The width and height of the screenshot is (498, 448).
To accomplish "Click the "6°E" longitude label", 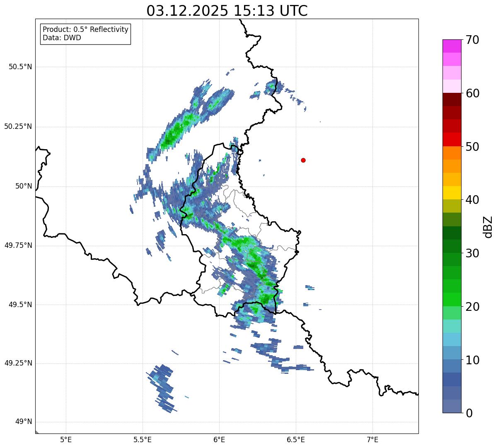I will pos(219,439).
